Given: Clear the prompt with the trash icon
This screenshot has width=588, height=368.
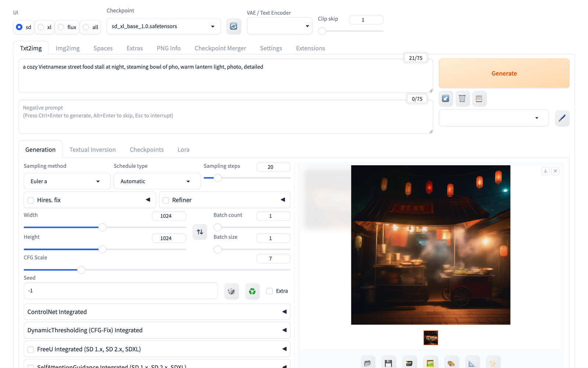Looking at the screenshot, I should [x=462, y=99].
